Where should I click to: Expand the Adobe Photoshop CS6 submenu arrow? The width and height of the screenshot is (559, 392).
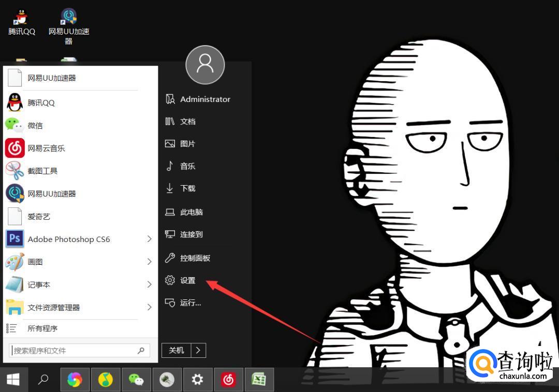pyautogui.click(x=149, y=239)
